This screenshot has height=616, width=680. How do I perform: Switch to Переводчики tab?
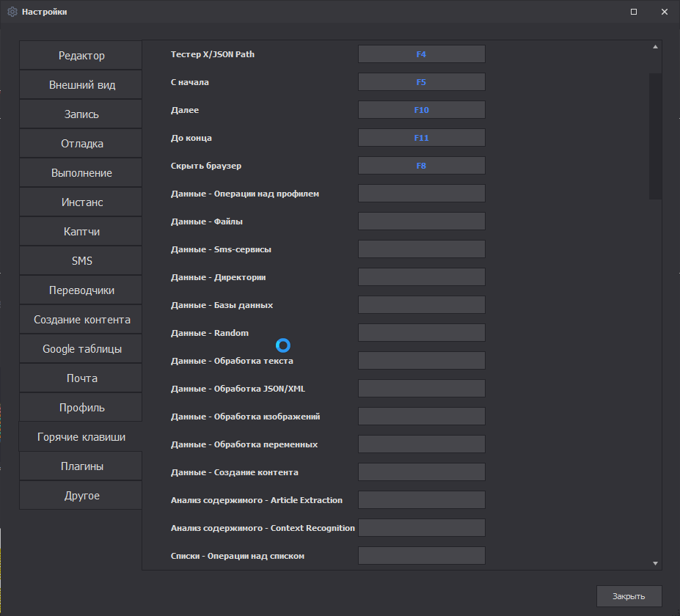pyautogui.click(x=81, y=290)
